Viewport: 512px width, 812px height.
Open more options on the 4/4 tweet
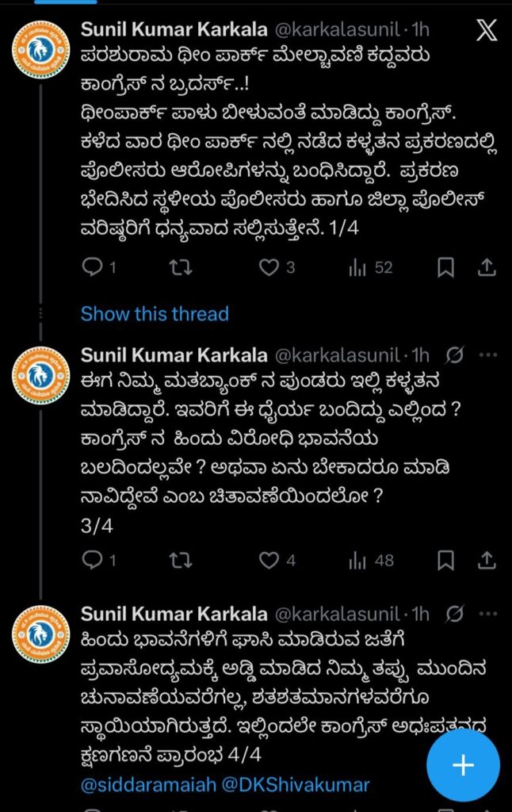coord(487,614)
